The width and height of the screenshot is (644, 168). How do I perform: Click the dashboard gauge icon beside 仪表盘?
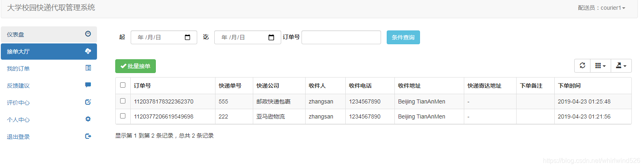[x=88, y=34]
